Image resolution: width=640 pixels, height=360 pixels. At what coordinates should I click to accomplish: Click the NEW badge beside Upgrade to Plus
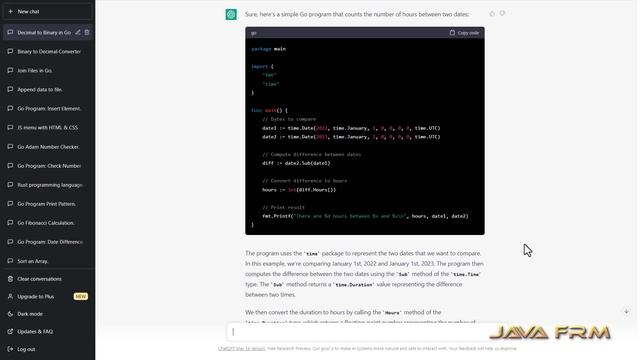(80, 296)
